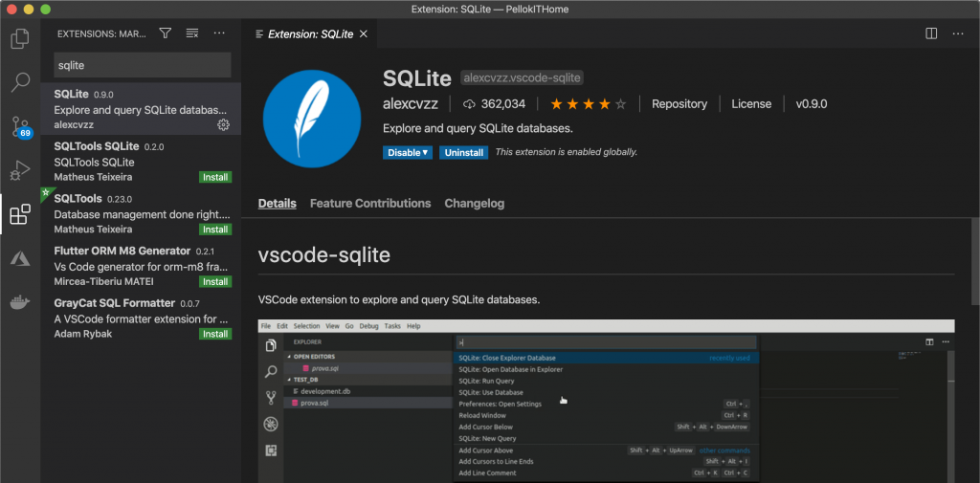Split the editor to the right

(931, 33)
